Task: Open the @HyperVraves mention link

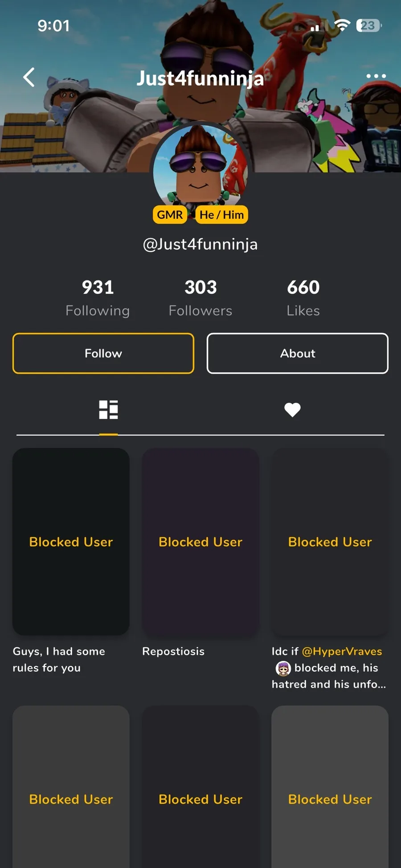Action: pos(342,651)
